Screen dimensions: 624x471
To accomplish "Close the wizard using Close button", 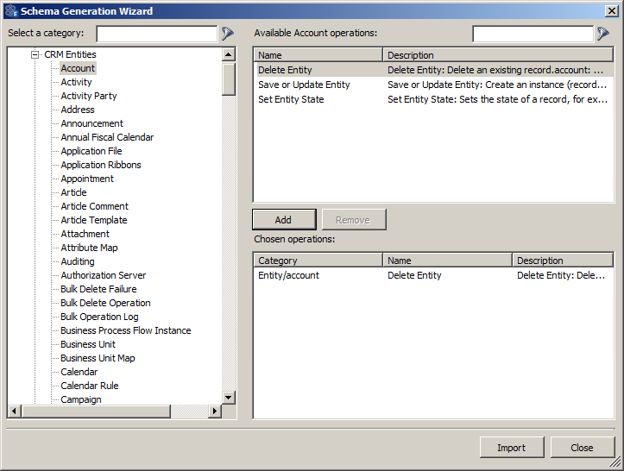I will pyautogui.click(x=581, y=447).
